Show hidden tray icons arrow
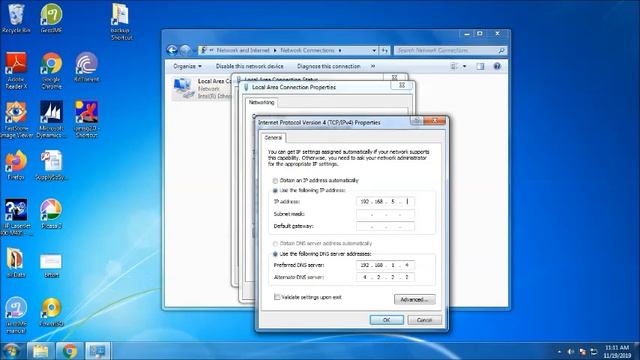This screenshot has width=640, height=360. [559, 352]
